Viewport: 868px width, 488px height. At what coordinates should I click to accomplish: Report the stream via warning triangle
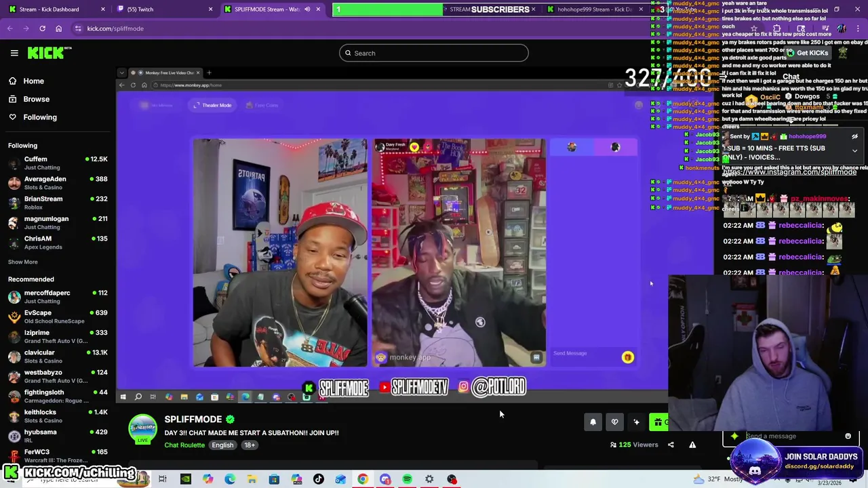coord(692,445)
